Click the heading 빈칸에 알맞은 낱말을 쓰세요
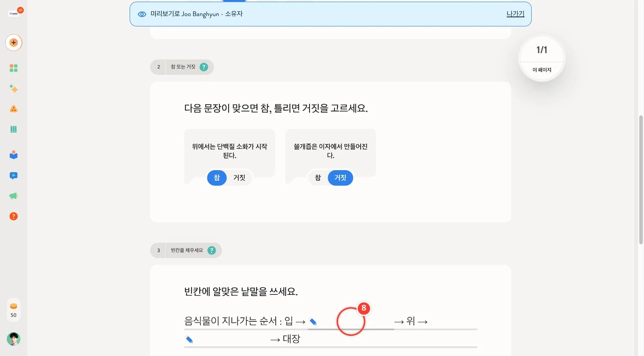Screen dimensions: 644x356 click(241, 291)
